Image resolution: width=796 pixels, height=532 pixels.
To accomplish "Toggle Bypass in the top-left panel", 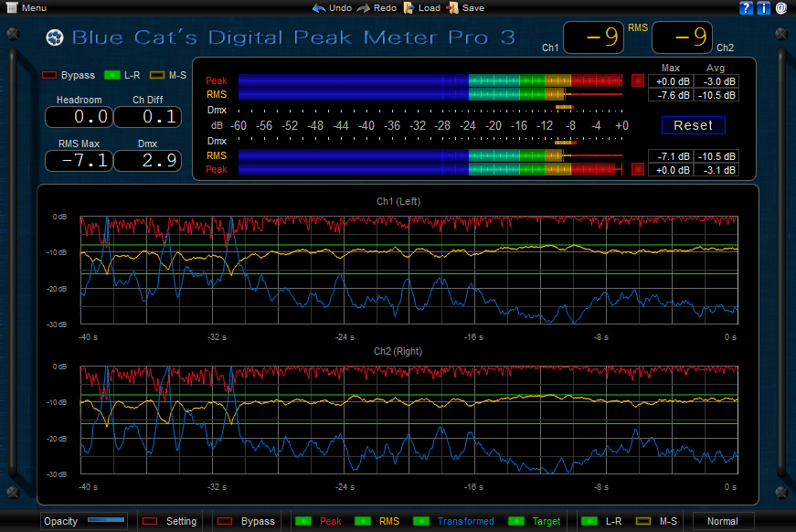I will point(50,74).
